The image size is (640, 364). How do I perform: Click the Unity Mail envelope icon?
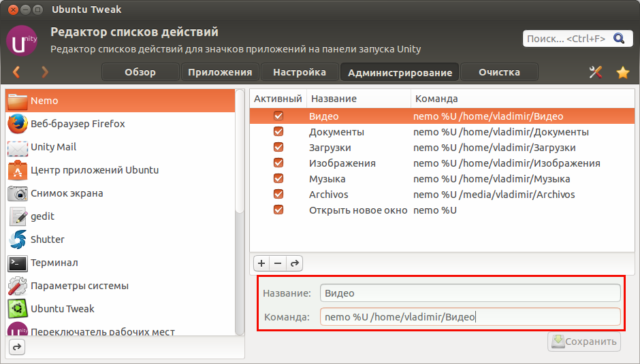(x=18, y=148)
